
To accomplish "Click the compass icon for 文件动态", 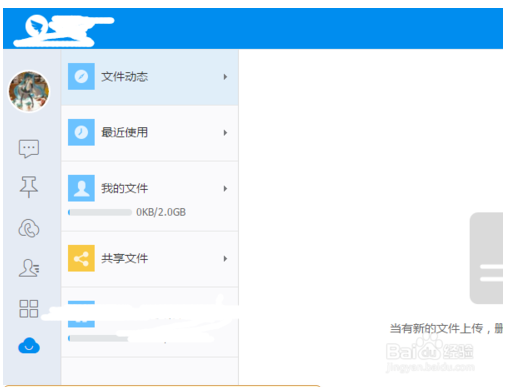I will [81, 76].
